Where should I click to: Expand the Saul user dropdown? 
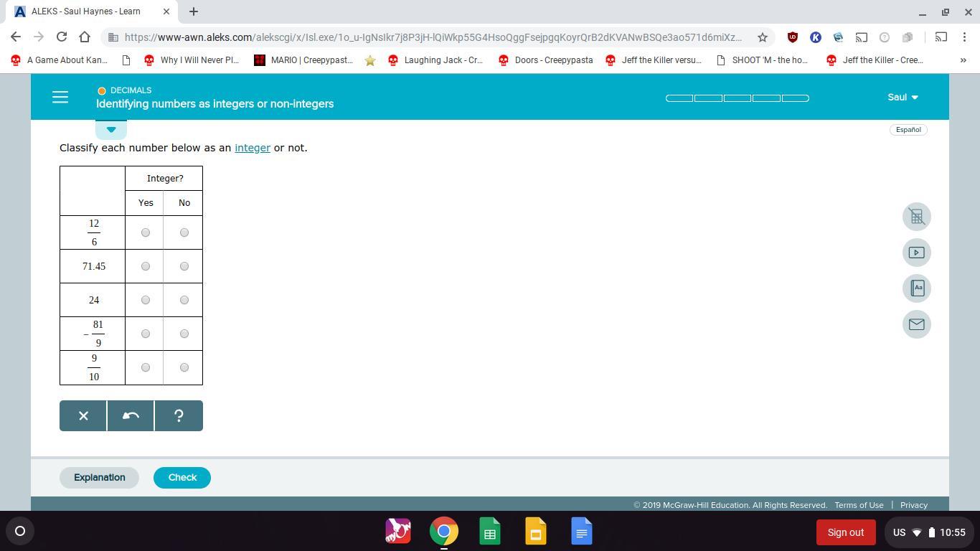click(903, 97)
